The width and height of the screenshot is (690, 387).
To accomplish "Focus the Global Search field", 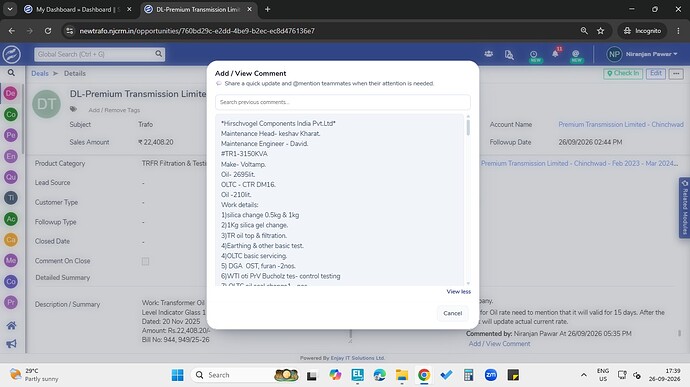I will (99, 54).
